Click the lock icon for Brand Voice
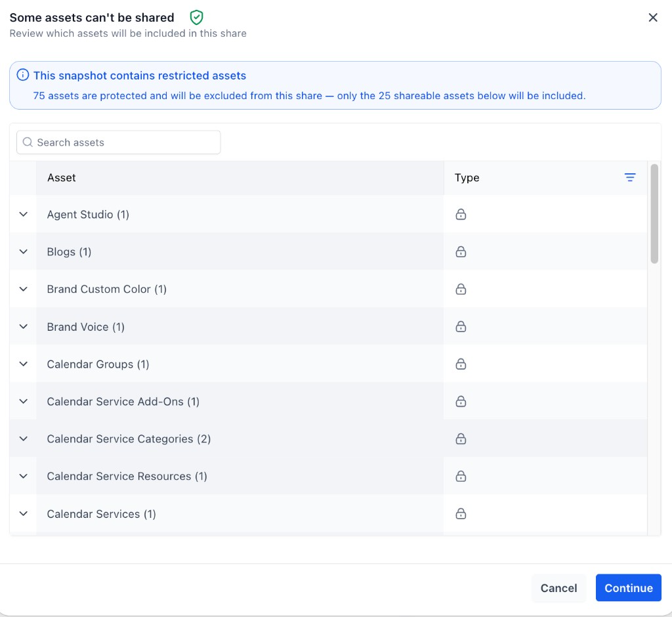Screen dimensions: 672x617 461,327
